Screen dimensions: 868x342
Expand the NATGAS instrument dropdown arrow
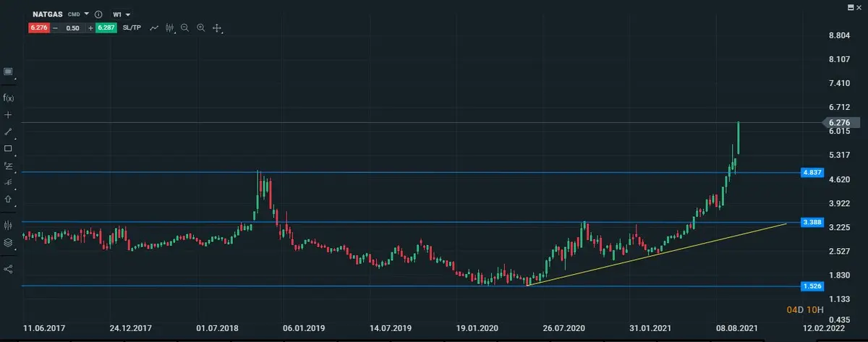coord(86,14)
